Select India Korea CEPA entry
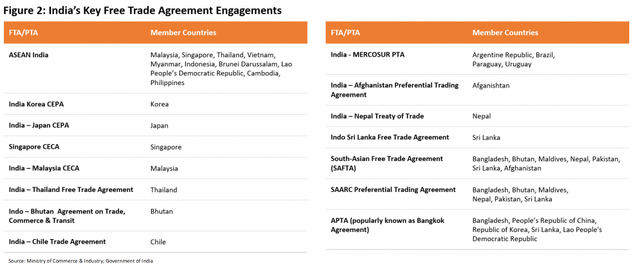The height and width of the screenshot is (270, 644). pyautogui.click(x=36, y=104)
